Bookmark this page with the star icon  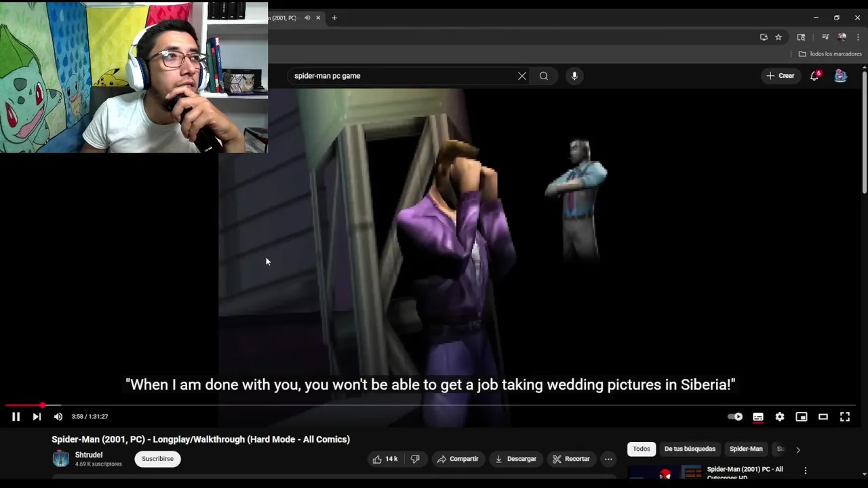pyautogui.click(x=778, y=37)
